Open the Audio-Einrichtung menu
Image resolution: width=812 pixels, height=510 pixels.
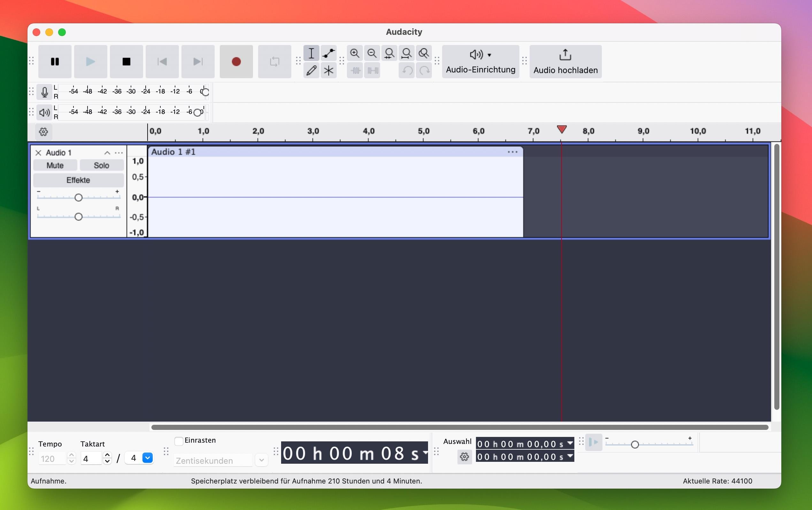point(480,62)
